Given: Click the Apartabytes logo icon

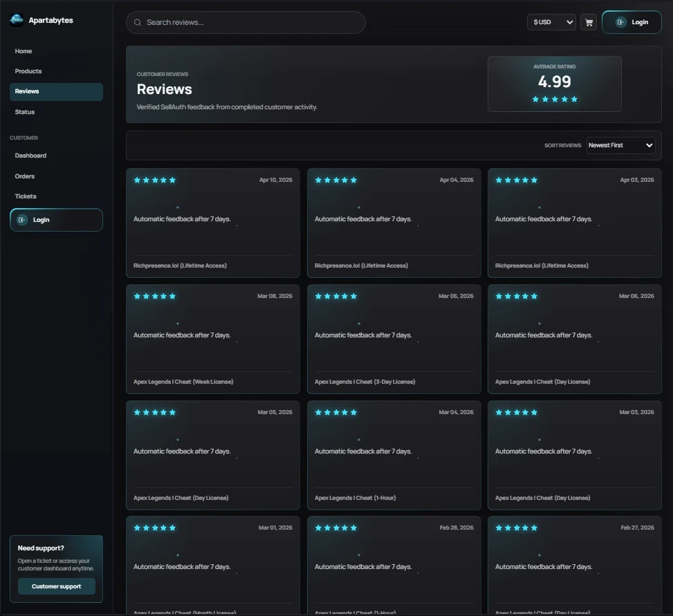Looking at the screenshot, I should click(x=17, y=20).
